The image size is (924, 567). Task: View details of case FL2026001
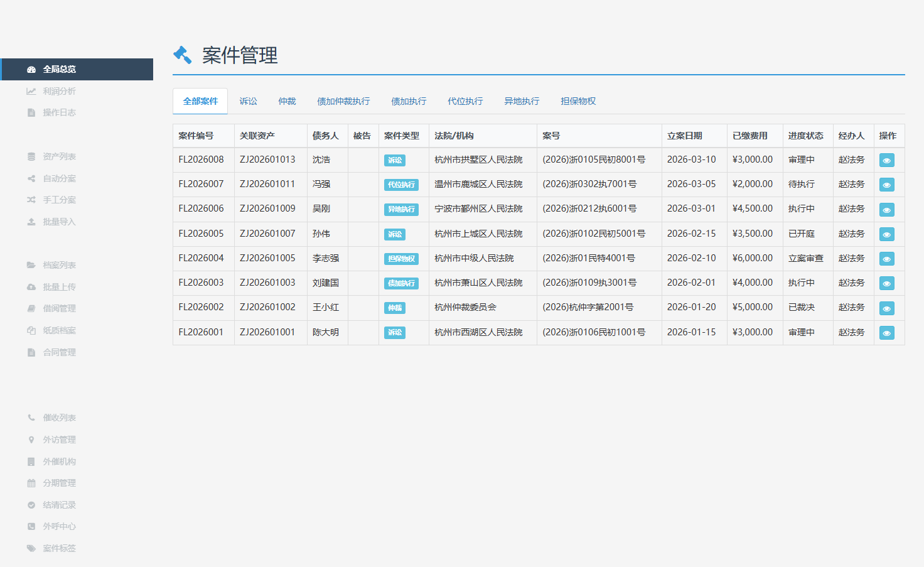pyautogui.click(x=887, y=333)
